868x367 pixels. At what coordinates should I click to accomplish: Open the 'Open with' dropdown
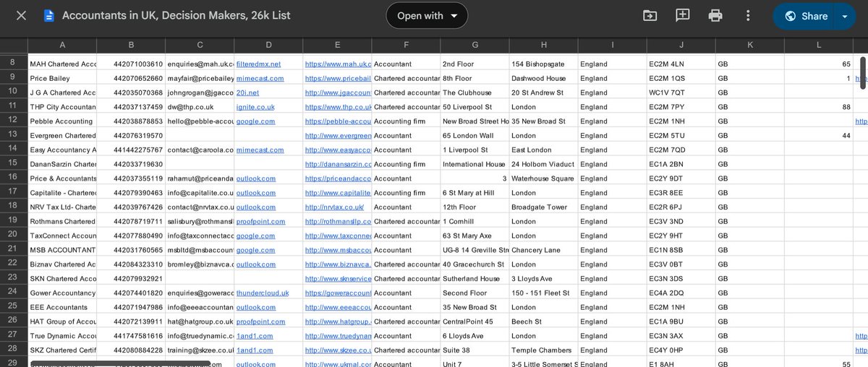click(427, 15)
